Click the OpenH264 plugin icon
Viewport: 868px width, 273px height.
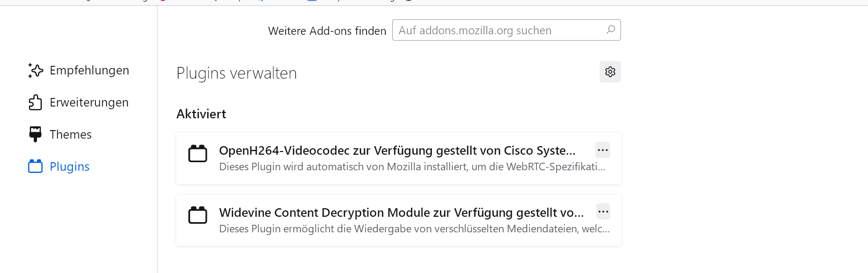pyautogui.click(x=198, y=154)
